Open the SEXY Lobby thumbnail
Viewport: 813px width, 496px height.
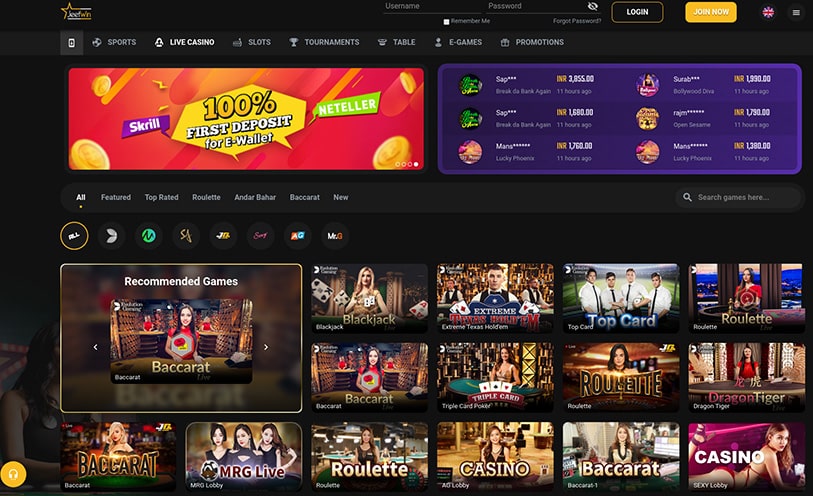747,457
